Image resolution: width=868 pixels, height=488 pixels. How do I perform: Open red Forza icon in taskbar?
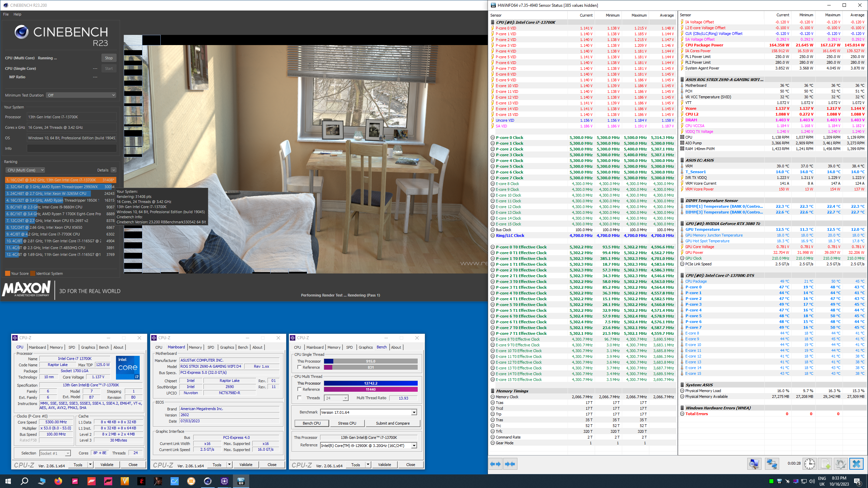click(x=92, y=481)
